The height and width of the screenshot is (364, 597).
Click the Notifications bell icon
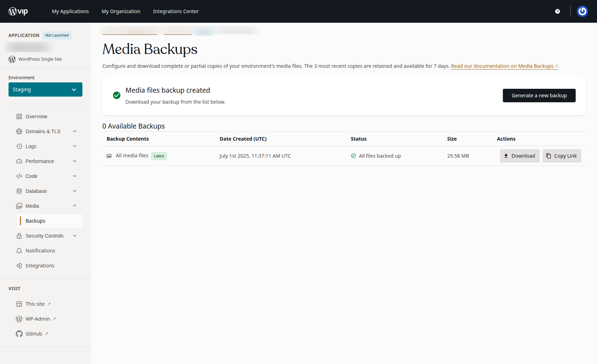(x=19, y=250)
